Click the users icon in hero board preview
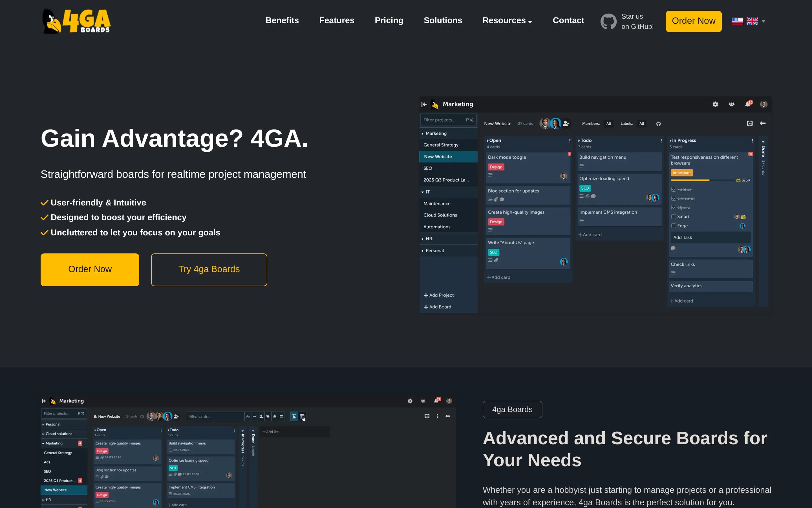Screen dimensions: 812x508 coord(731,104)
